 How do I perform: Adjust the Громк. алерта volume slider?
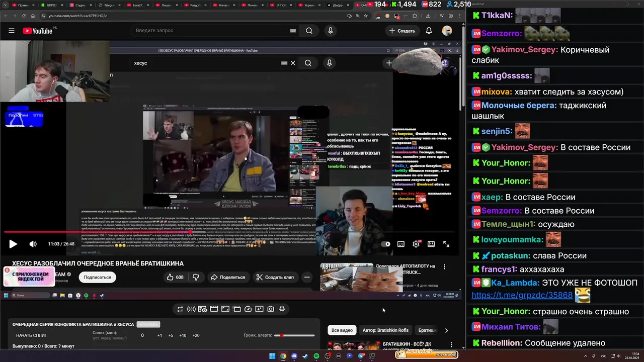point(294,335)
